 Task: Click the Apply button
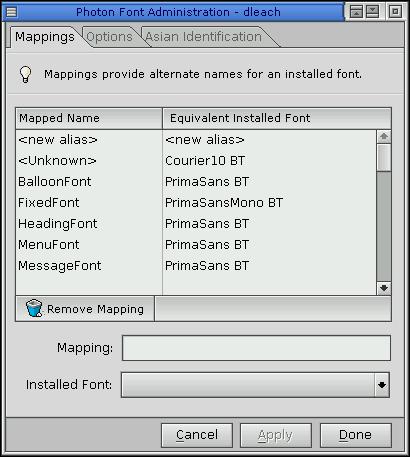(x=276, y=435)
